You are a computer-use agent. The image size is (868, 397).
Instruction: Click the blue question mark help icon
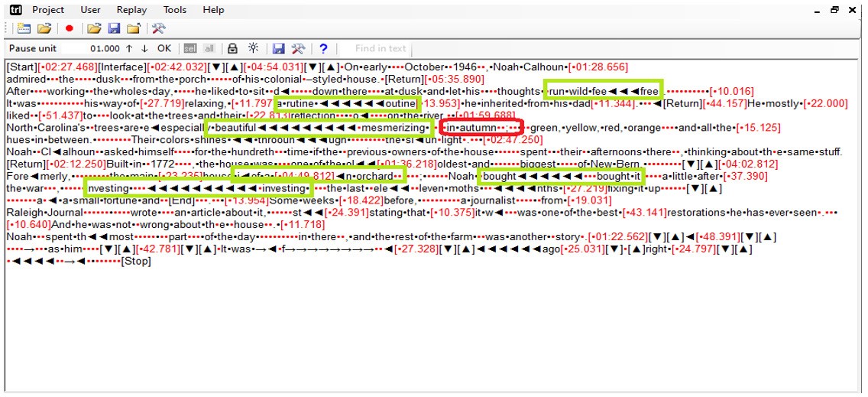323,48
